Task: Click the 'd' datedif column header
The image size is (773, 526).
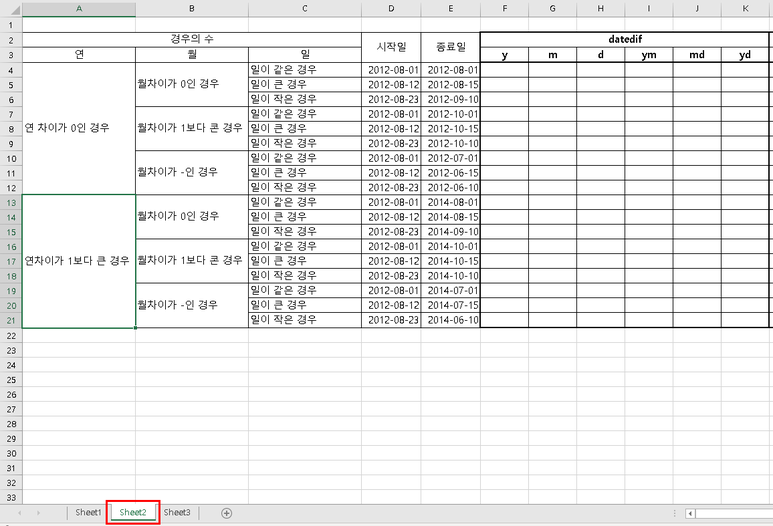Action: (600, 55)
